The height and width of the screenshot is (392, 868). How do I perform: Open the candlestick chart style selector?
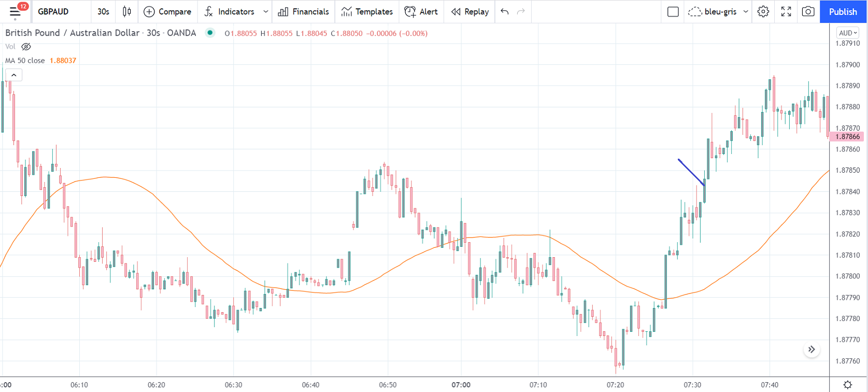[x=127, y=11]
